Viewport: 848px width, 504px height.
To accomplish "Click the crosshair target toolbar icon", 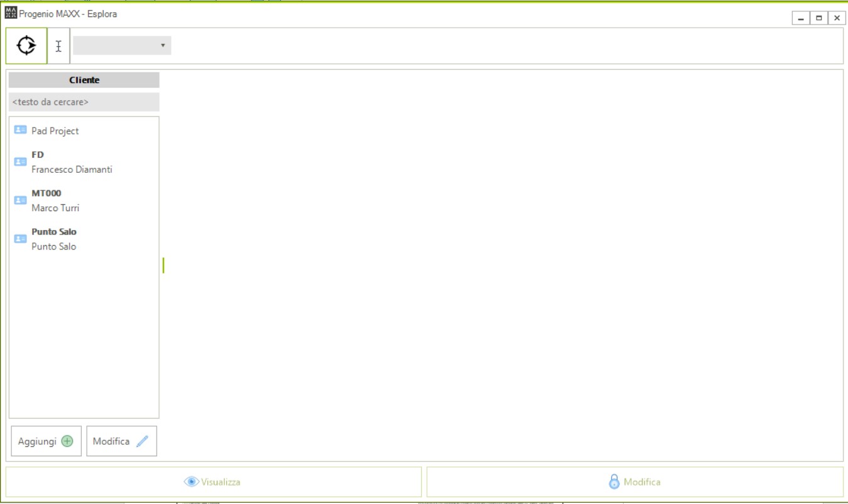I will point(26,46).
